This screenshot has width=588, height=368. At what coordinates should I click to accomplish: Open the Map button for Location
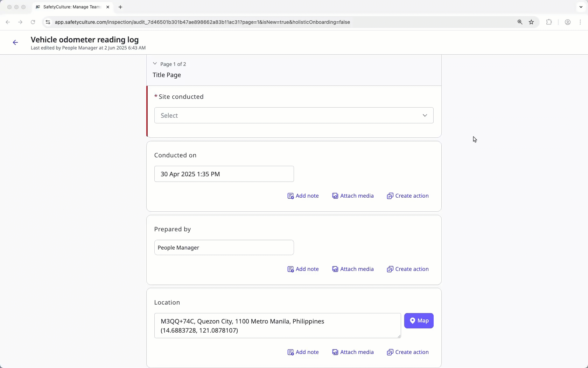coord(419,321)
